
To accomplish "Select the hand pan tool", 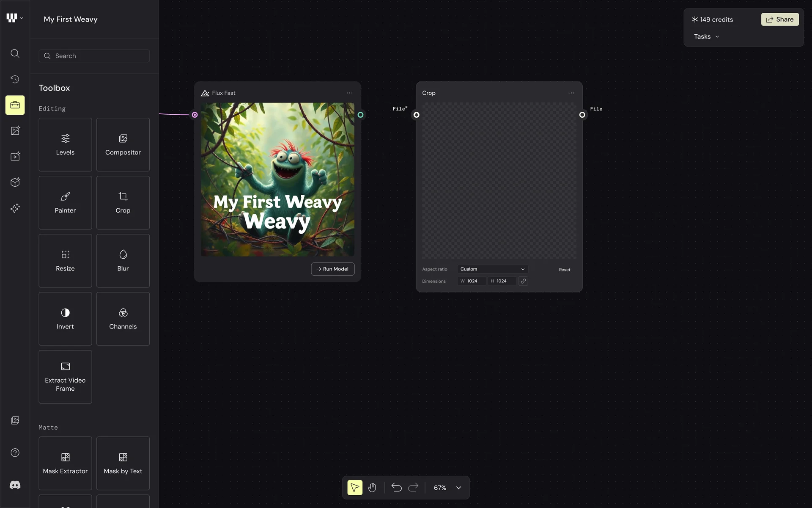I will pyautogui.click(x=372, y=488).
